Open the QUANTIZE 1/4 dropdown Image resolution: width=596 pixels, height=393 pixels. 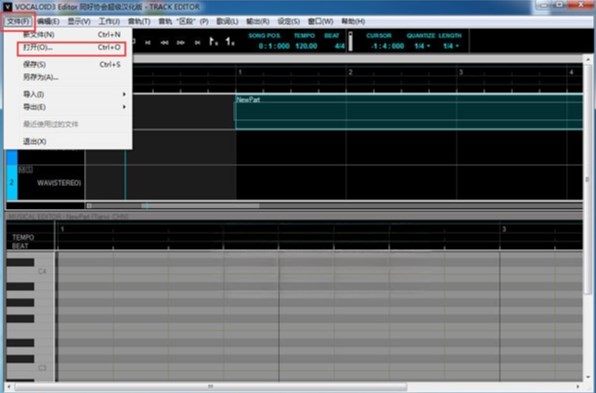(422, 46)
